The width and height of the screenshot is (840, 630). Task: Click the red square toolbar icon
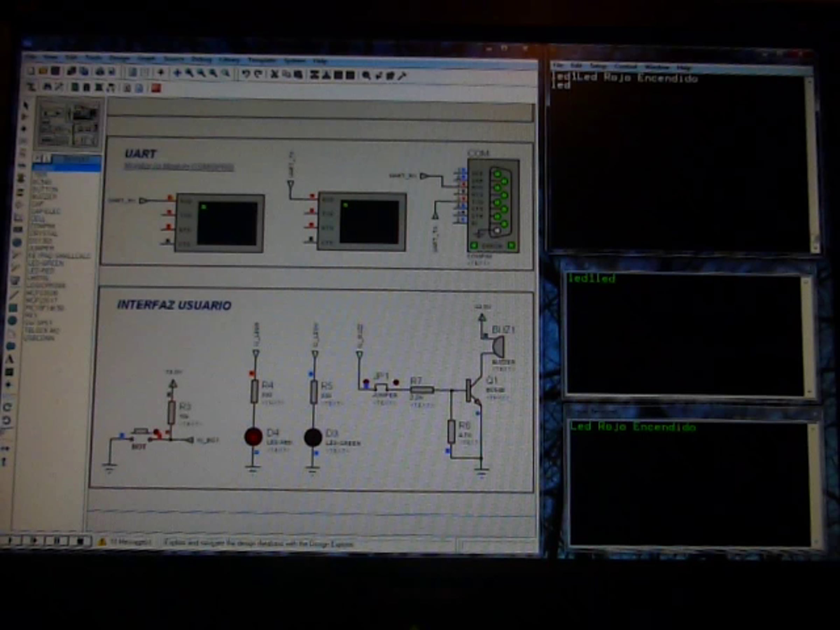pyautogui.click(x=156, y=88)
